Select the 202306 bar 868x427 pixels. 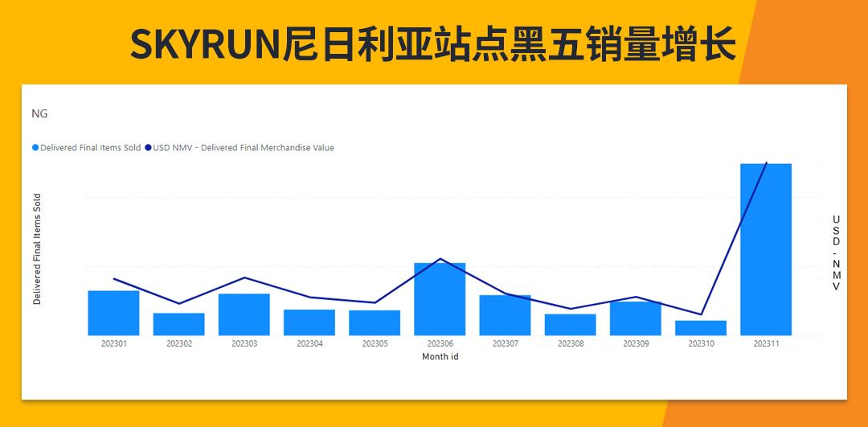(440, 299)
